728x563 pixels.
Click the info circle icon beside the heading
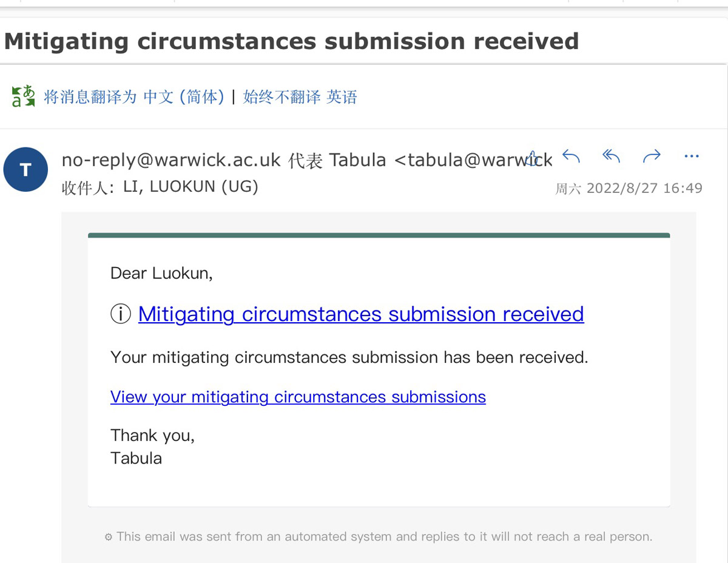pyautogui.click(x=121, y=314)
